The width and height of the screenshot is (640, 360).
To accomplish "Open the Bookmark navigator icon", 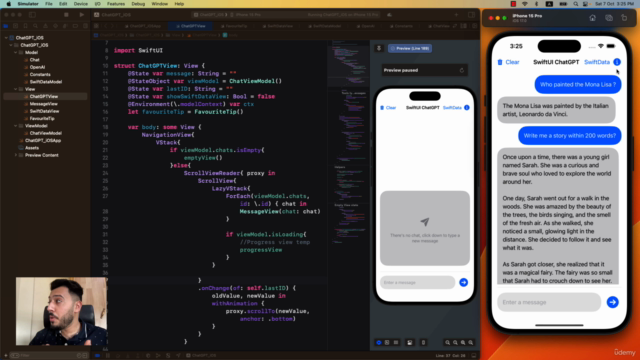I will pyautogui.click(x=25, y=26).
